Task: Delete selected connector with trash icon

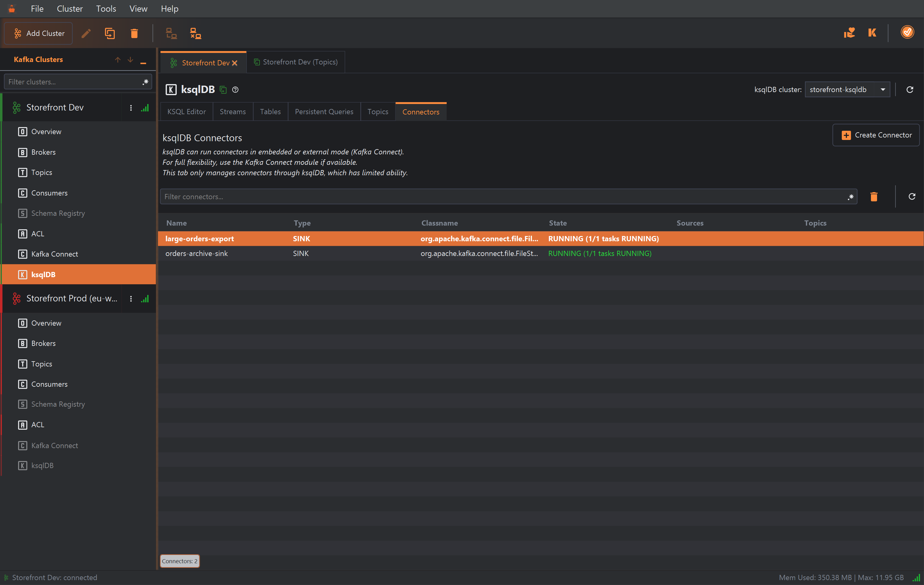Action: (874, 196)
